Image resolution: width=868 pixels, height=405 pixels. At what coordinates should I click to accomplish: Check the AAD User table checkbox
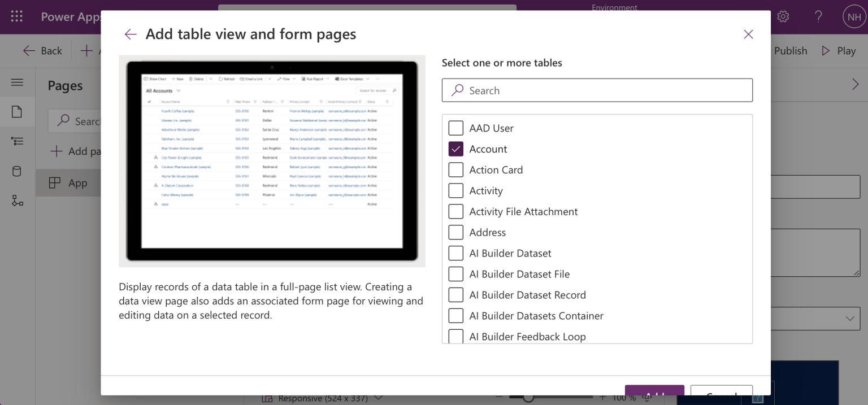[455, 128]
